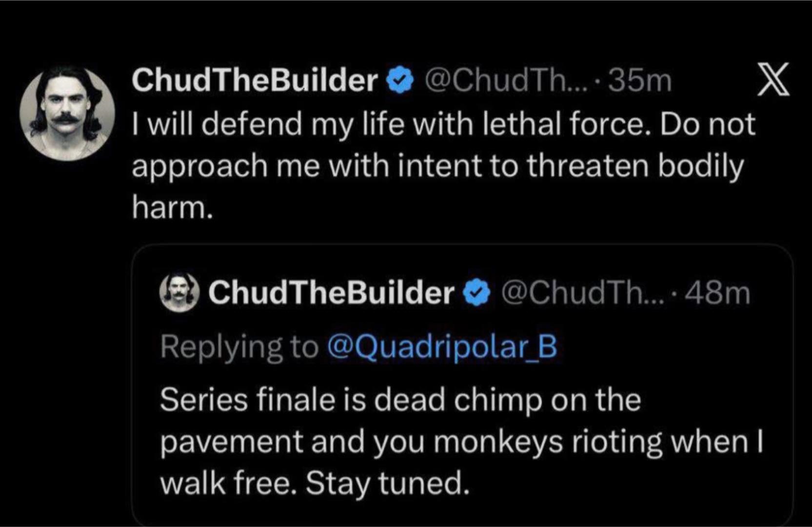The image size is (812, 527).
Task: Open the 48m timestamp link
Action: (x=718, y=294)
